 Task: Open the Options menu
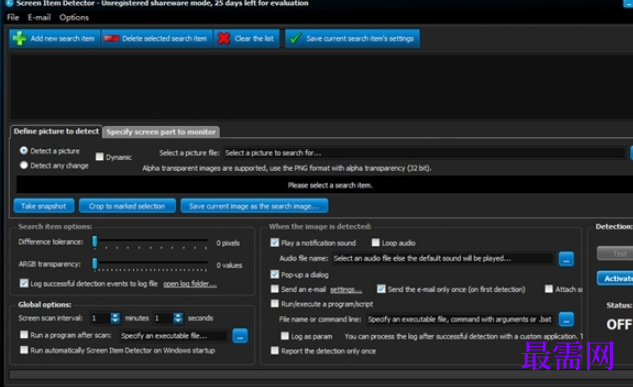tap(74, 17)
